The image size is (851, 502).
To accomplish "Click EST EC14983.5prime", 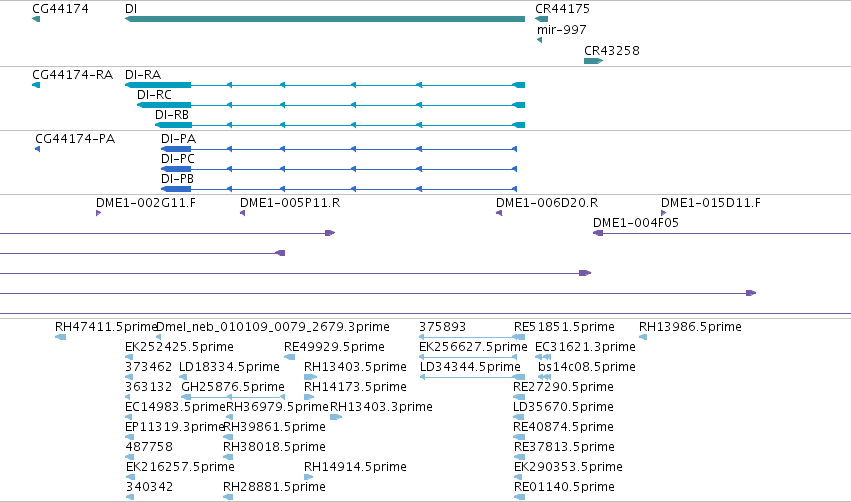I will coord(175,407).
